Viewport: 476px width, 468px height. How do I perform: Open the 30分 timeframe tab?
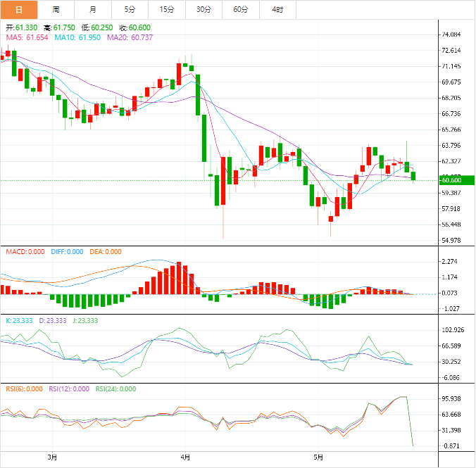[x=203, y=10]
